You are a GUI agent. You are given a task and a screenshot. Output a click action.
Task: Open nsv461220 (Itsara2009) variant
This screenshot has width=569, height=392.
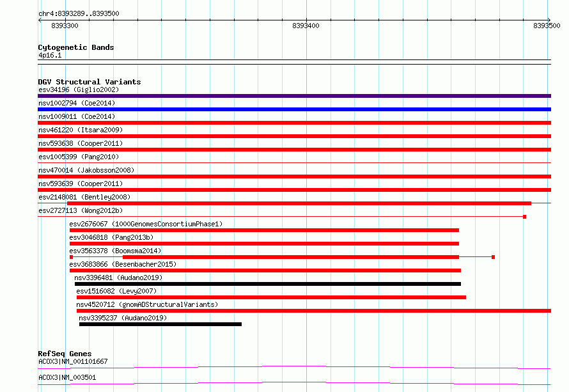(x=81, y=130)
